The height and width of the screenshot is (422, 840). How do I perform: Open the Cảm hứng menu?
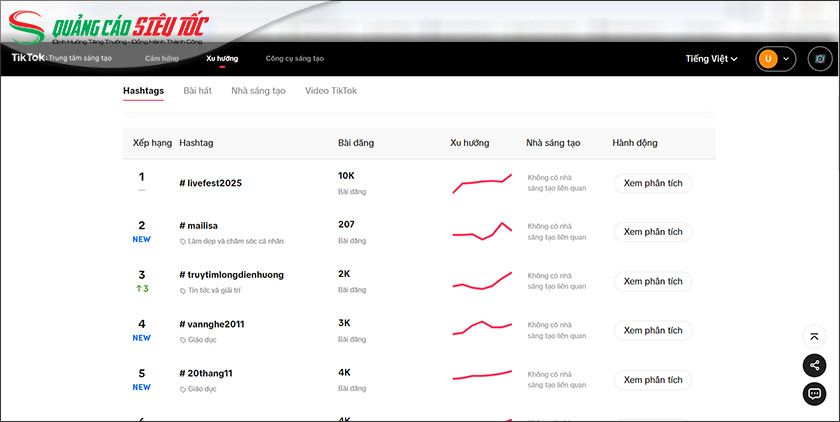(x=162, y=58)
